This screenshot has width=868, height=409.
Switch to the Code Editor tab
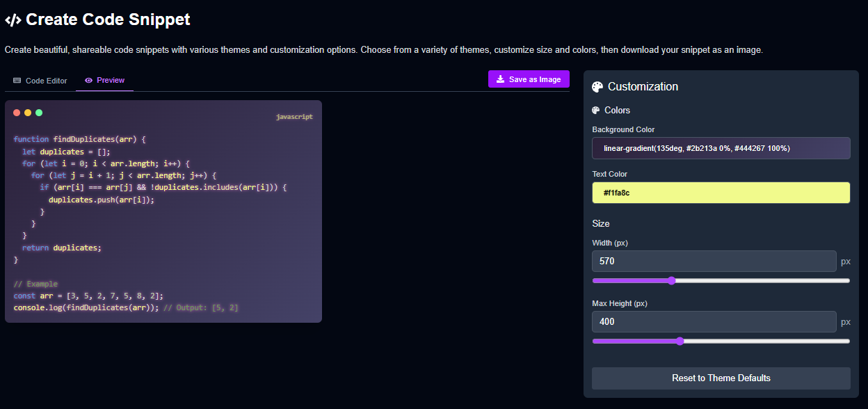point(40,81)
